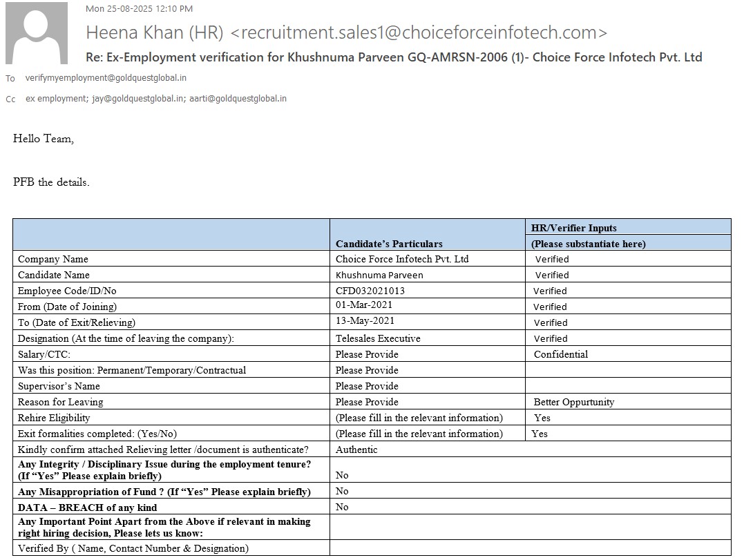This screenshot has height=560, width=744.
Task: Click the Integrity / Disciplinary Issue question
Action: pyautogui.click(x=164, y=470)
